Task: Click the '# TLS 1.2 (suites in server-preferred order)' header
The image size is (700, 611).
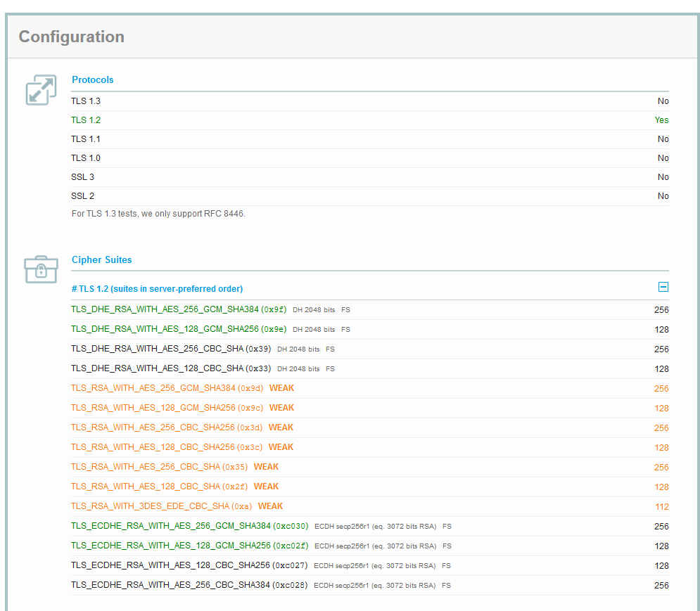Action: click(157, 289)
